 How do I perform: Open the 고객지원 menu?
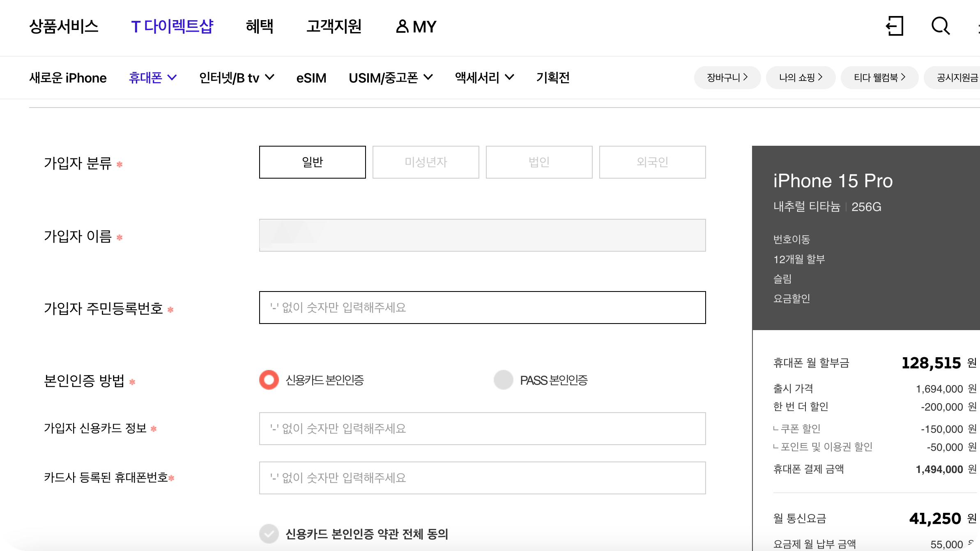(x=334, y=26)
